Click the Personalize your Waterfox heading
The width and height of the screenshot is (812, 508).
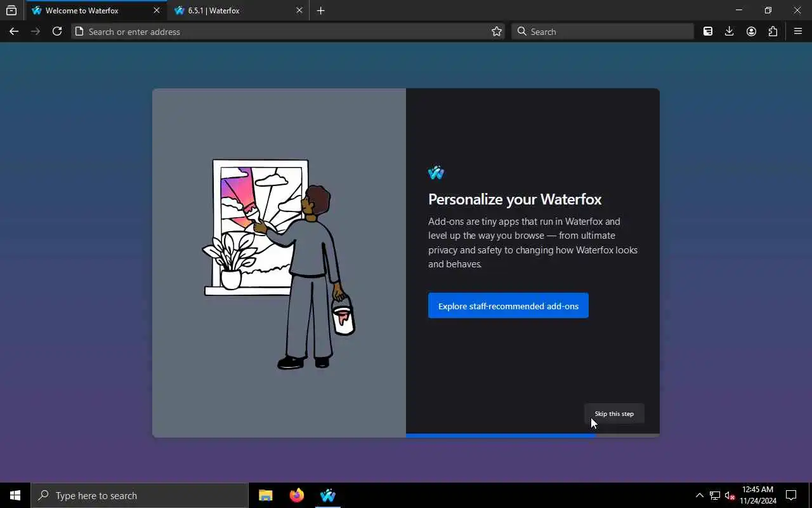click(515, 199)
